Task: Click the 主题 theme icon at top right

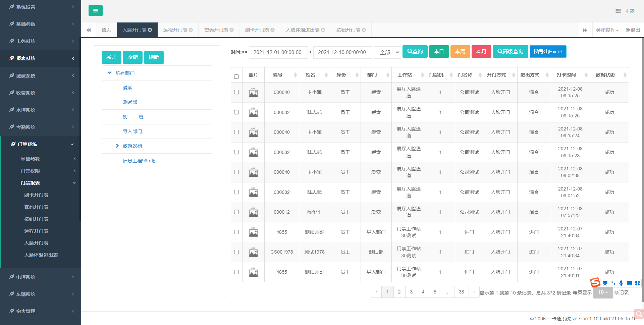Action: [618, 11]
